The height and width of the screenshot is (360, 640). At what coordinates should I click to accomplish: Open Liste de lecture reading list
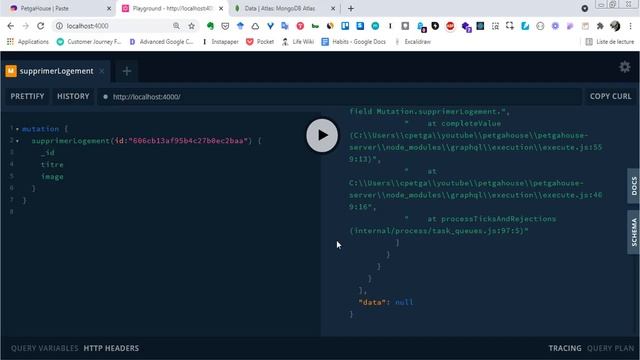click(x=610, y=42)
